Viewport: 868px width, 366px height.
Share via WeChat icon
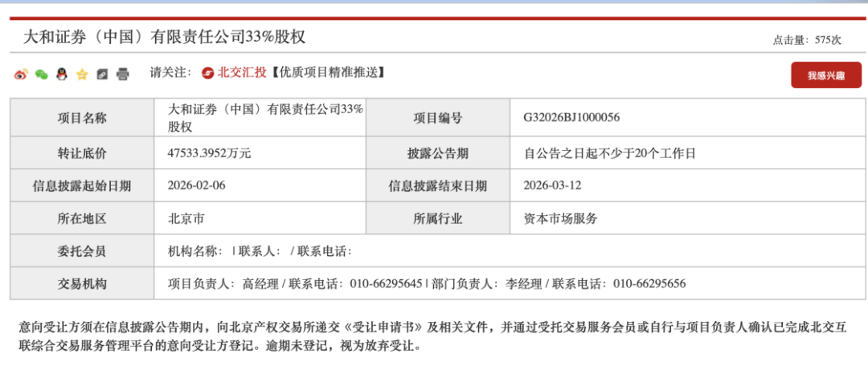pyautogui.click(x=41, y=75)
